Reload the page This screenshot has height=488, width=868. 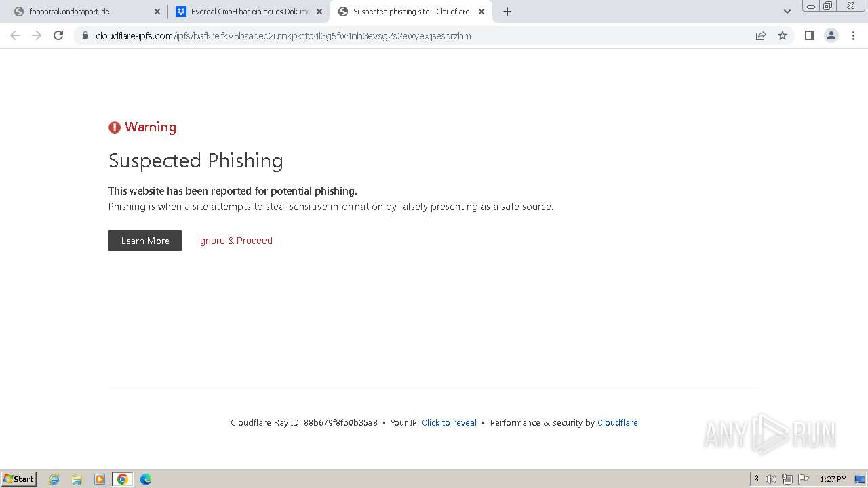pyautogui.click(x=58, y=35)
